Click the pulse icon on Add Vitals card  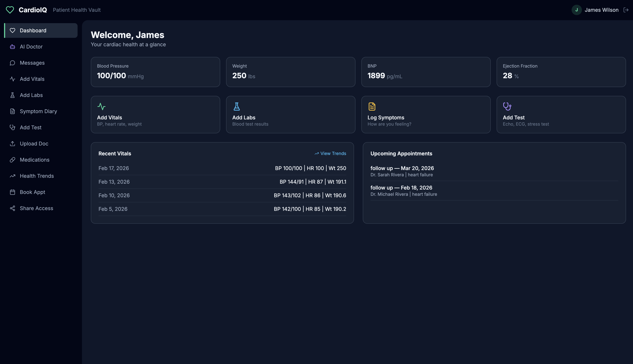click(x=101, y=107)
